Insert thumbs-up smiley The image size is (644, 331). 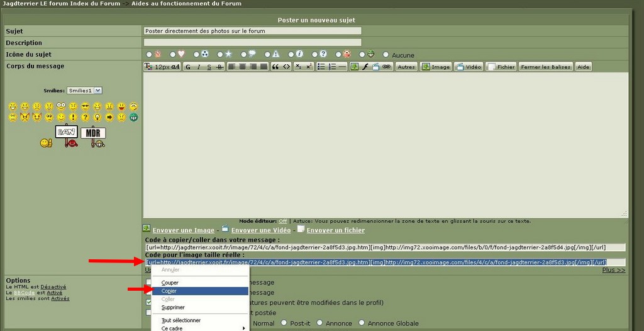point(46,143)
